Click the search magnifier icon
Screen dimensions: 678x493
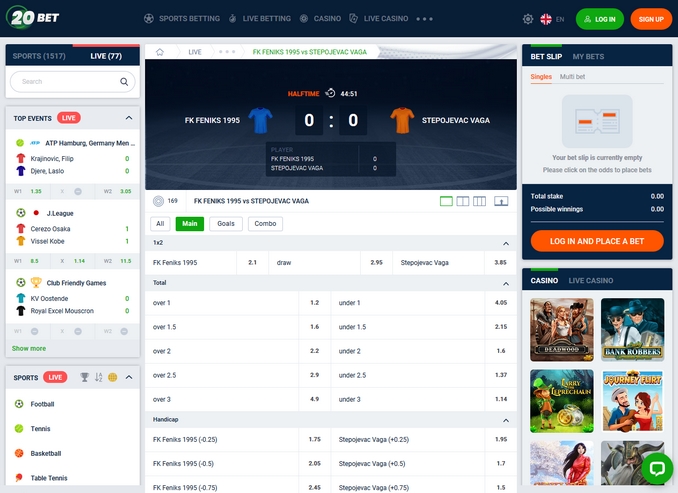click(x=124, y=82)
